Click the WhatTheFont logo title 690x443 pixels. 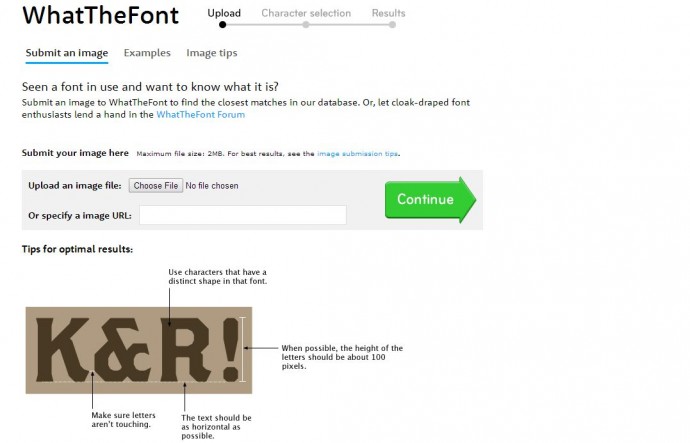[x=100, y=16]
